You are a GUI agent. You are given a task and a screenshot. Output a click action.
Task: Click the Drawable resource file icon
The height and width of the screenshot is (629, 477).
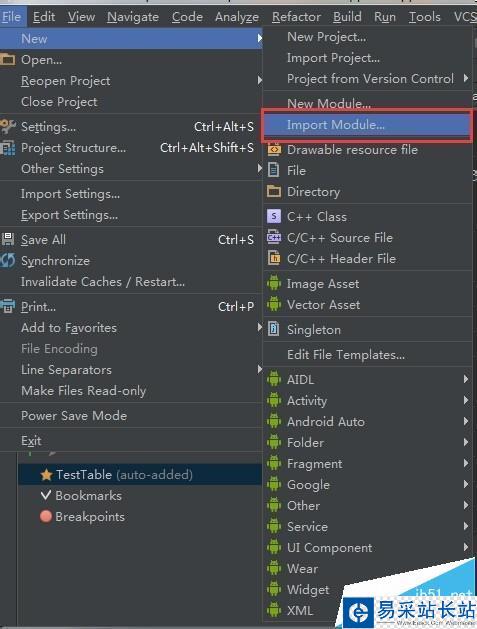click(x=274, y=149)
